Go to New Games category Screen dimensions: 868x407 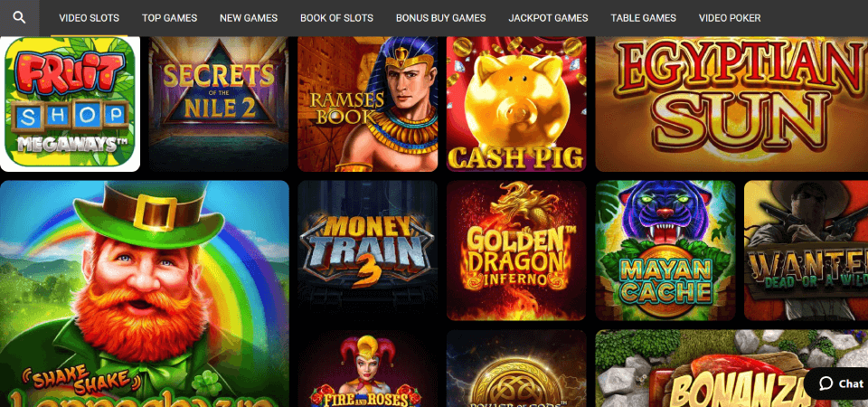click(x=249, y=18)
